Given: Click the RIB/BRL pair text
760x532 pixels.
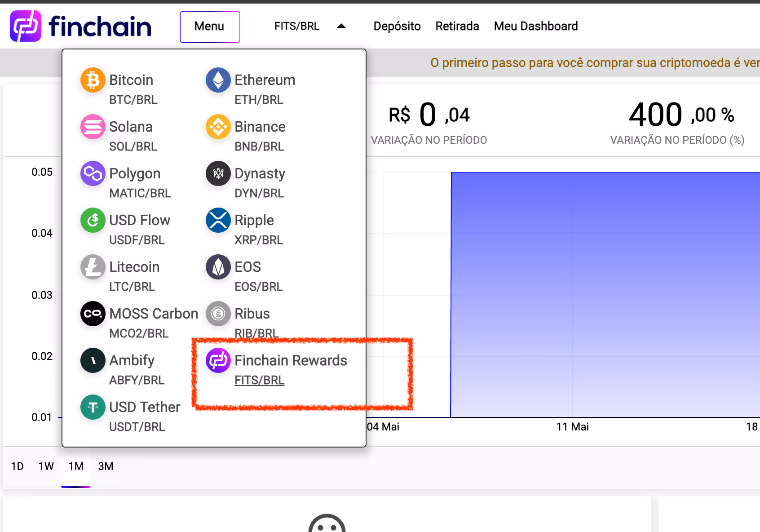Looking at the screenshot, I should tap(256, 333).
